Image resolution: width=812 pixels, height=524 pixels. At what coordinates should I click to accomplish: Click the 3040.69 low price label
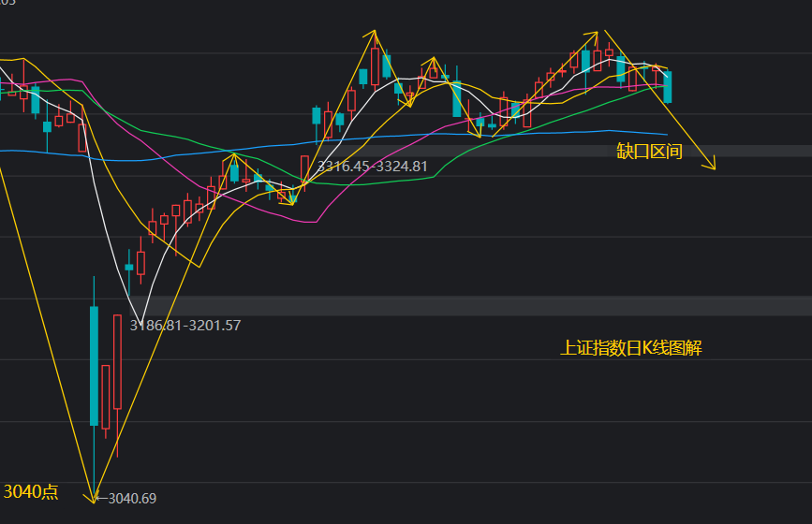132,498
